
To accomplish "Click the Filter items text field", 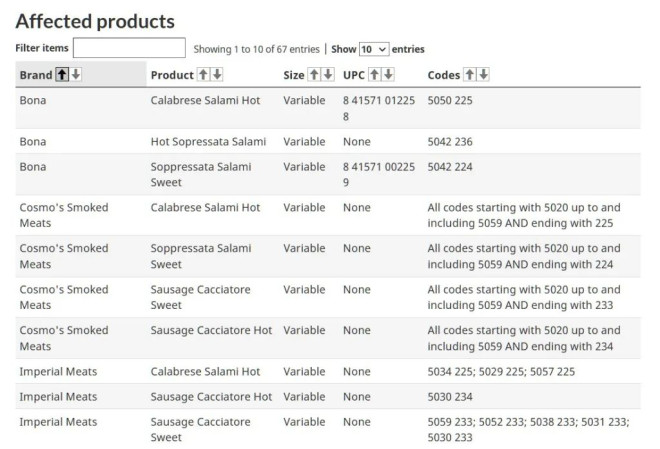I will click(x=129, y=48).
